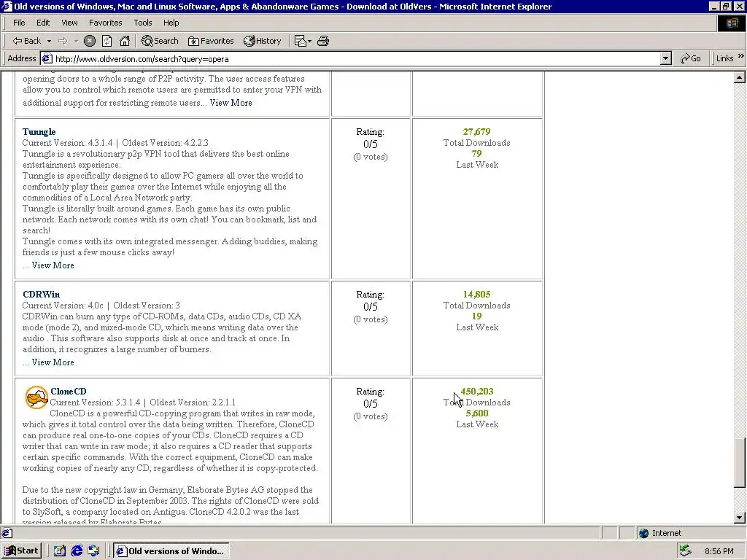Click View More under the Tunngle description
The width and height of the screenshot is (747, 560).
(x=53, y=265)
